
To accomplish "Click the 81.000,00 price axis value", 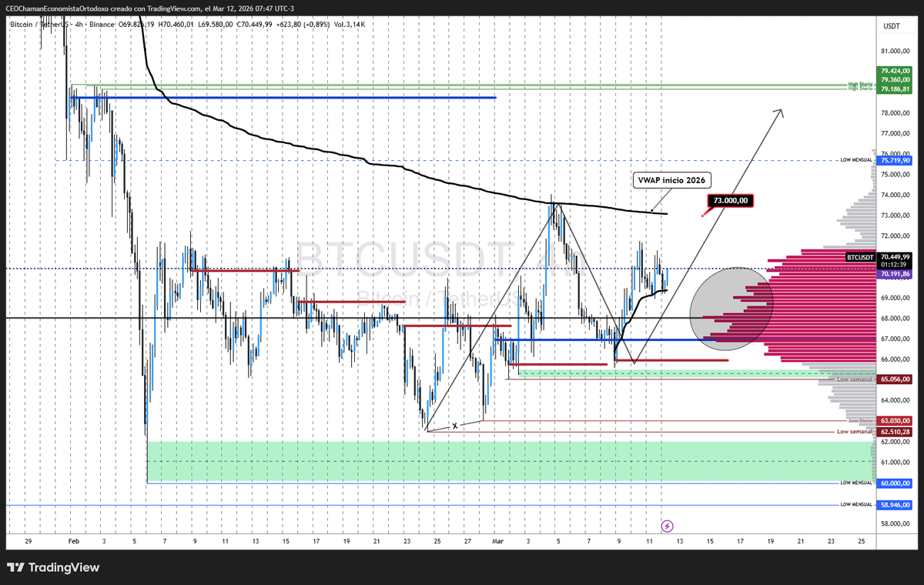I will click(896, 52).
